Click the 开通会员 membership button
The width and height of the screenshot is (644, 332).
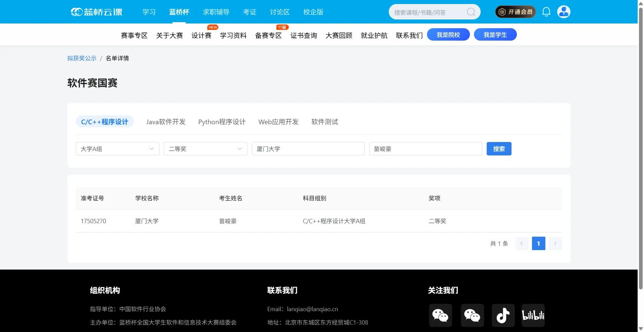[x=516, y=12]
